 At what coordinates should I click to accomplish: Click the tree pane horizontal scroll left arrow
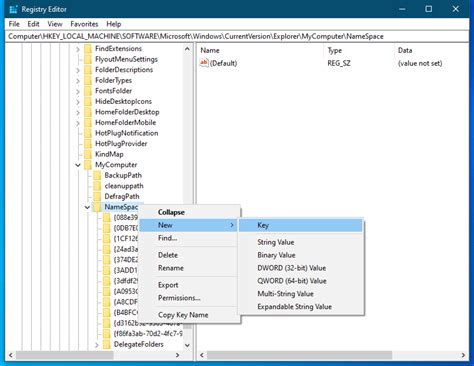(11, 355)
